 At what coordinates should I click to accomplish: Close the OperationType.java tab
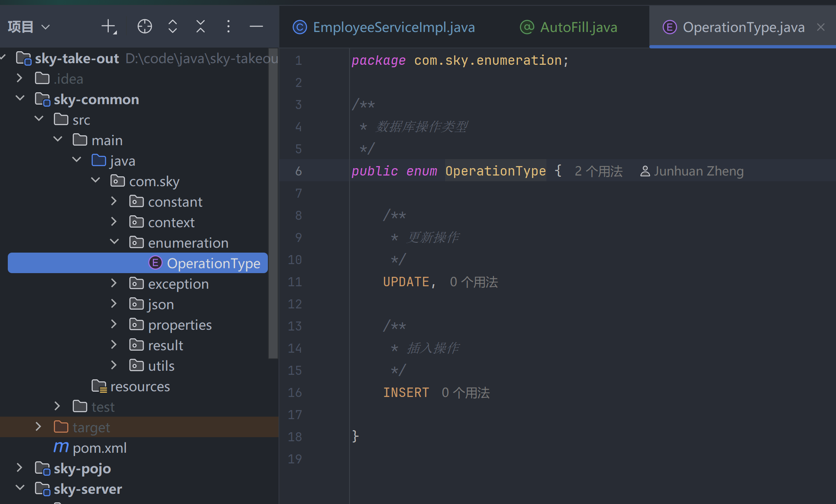pos(821,27)
